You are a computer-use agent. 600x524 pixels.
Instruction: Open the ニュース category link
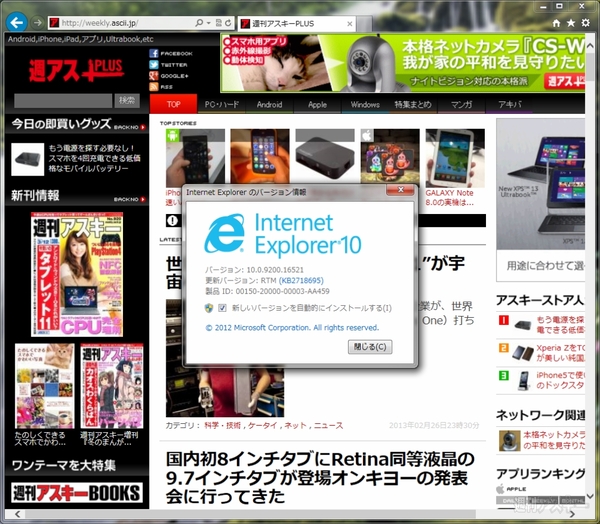point(328,425)
